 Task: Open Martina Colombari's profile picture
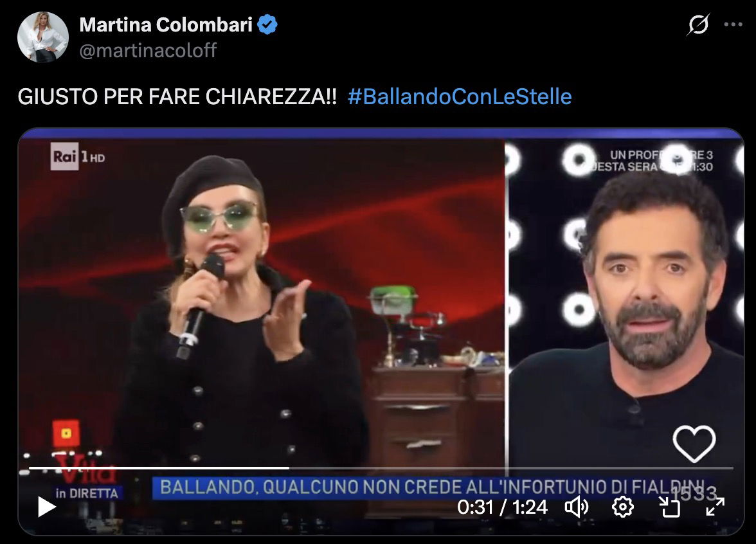43,37
